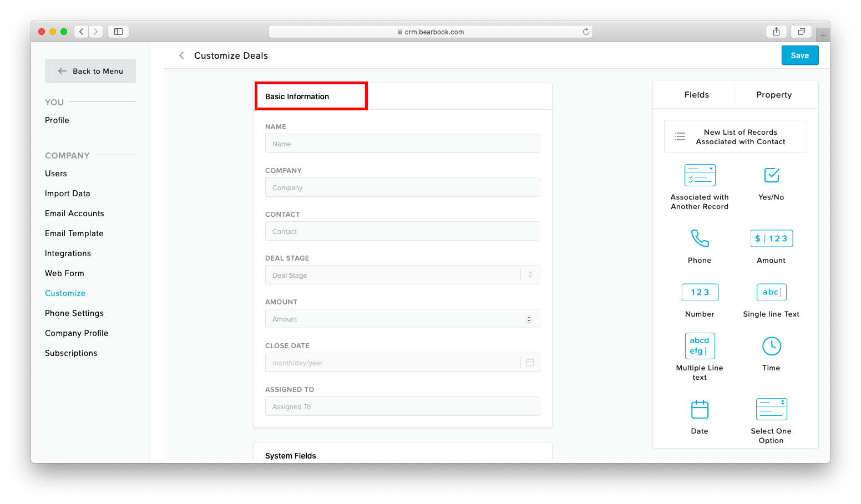Click the browser forward navigation arrow
The width and height of the screenshot is (861, 504).
(x=96, y=32)
